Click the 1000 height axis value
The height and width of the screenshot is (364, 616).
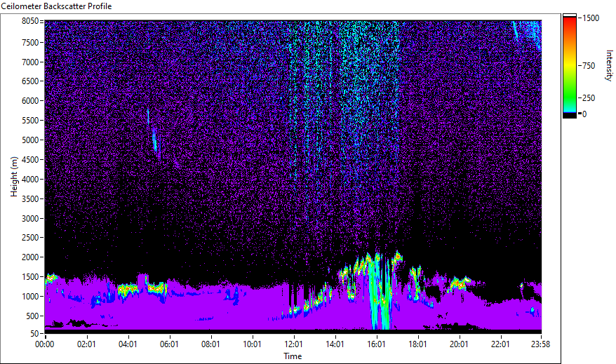pyautogui.click(x=30, y=297)
